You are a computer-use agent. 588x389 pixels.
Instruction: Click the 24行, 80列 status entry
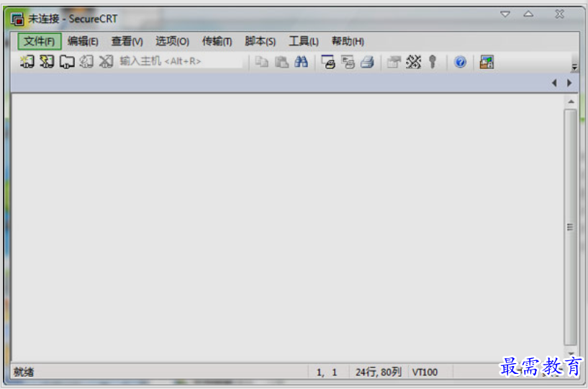[379, 372]
